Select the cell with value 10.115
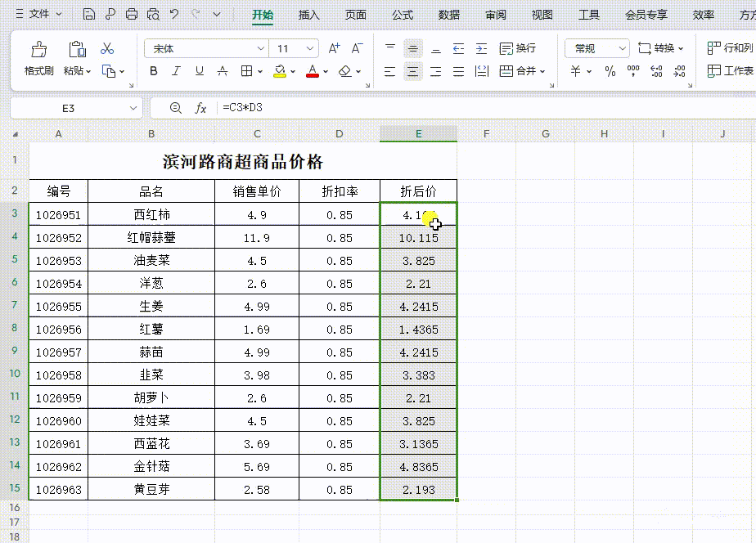Viewport: 756px width, 543px height. 419,237
